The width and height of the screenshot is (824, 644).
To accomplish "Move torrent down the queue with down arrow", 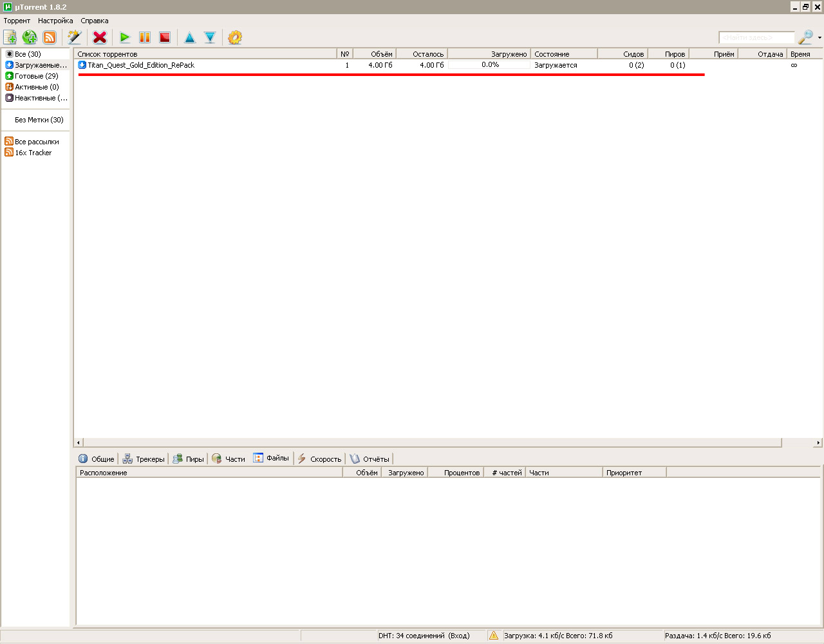I will (x=210, y=37).
